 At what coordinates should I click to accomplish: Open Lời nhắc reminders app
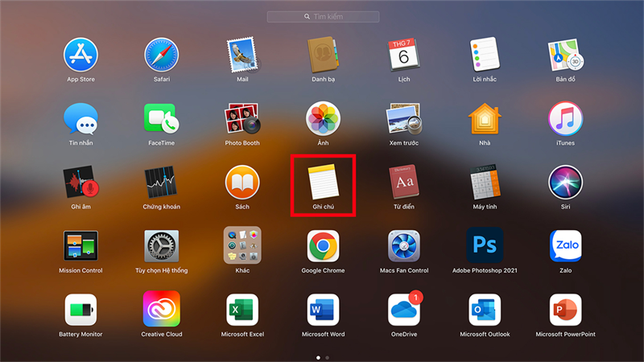point(485,55)
